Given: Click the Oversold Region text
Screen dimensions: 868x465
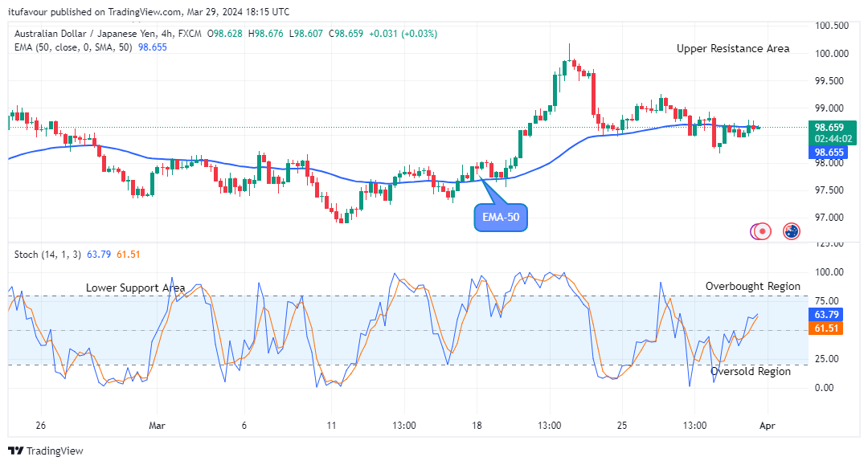Looking at the screenshot, I should [x=751, y=372].
